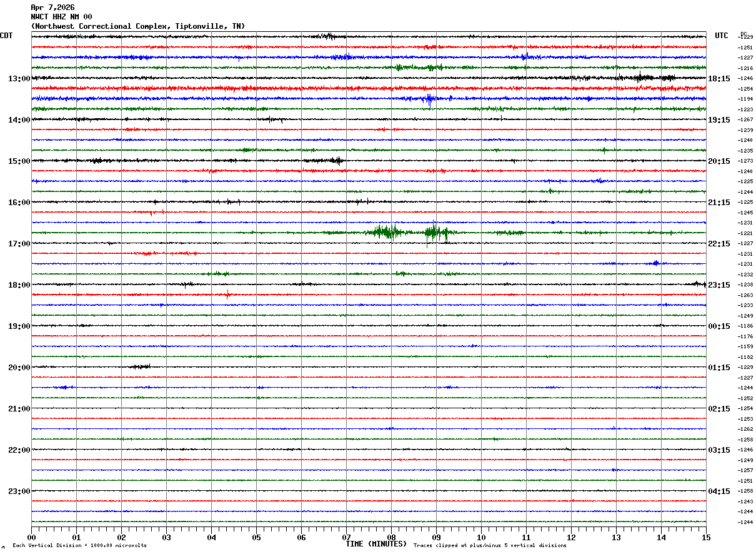This screenshot has height=554, width=756.
Task: Click the DC offset value -1216
Action: click(x=745, y=68)
